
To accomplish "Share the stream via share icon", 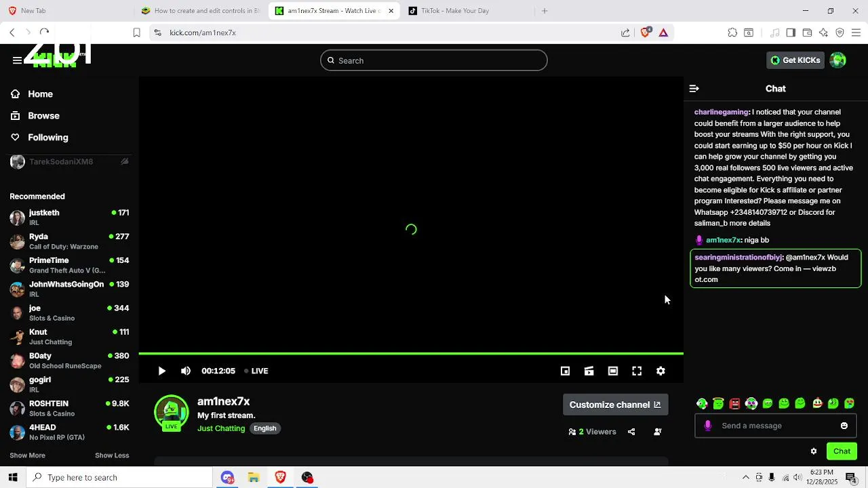I will tap(631, 432).
